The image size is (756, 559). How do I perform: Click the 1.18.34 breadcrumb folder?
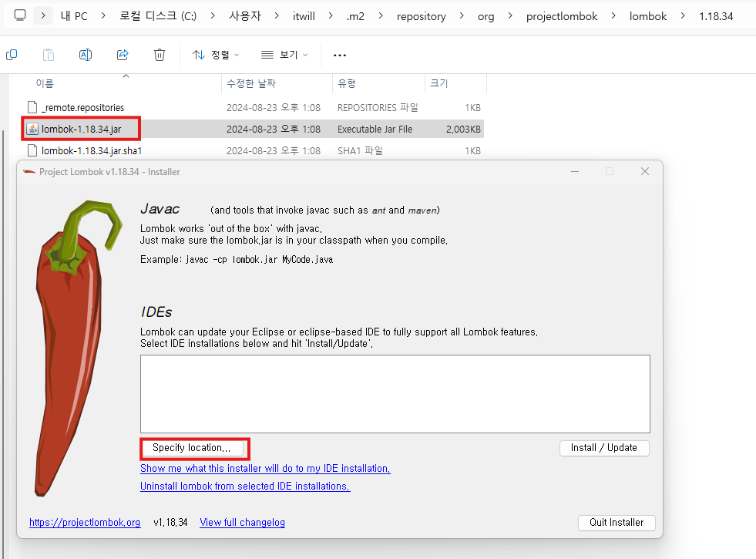click(x=716, y=16)
